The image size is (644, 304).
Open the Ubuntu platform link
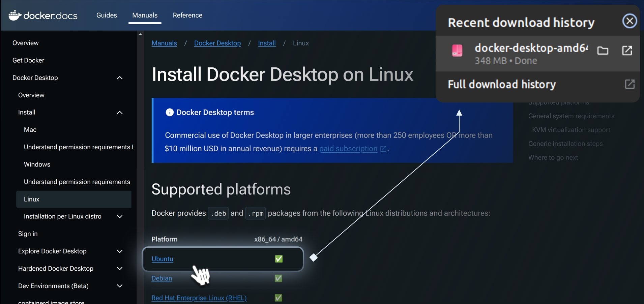tap(162, 259)
